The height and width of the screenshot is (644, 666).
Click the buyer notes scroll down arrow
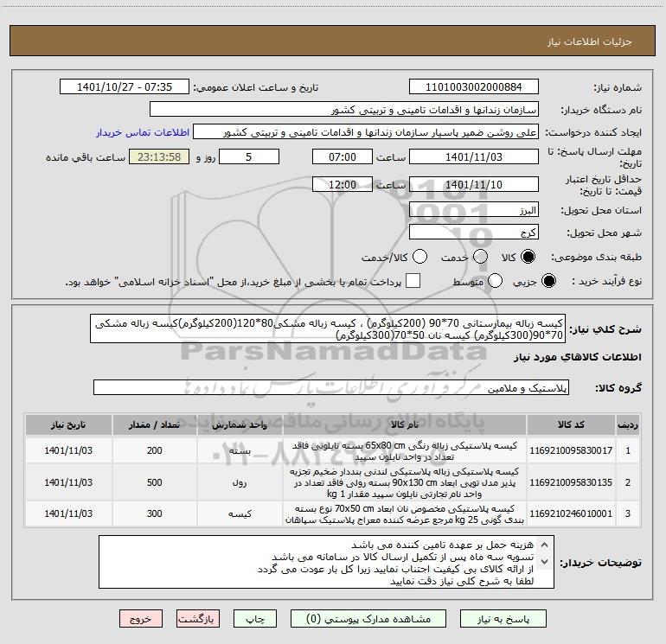(x=545, y=562)
